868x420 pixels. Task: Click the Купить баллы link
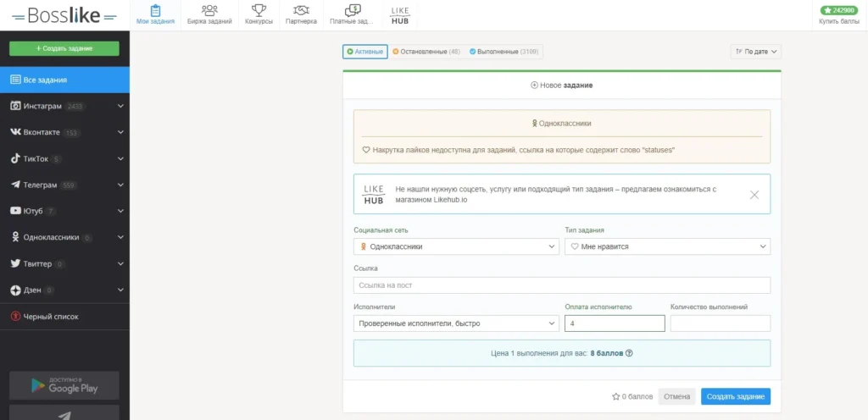click(838, 21)
